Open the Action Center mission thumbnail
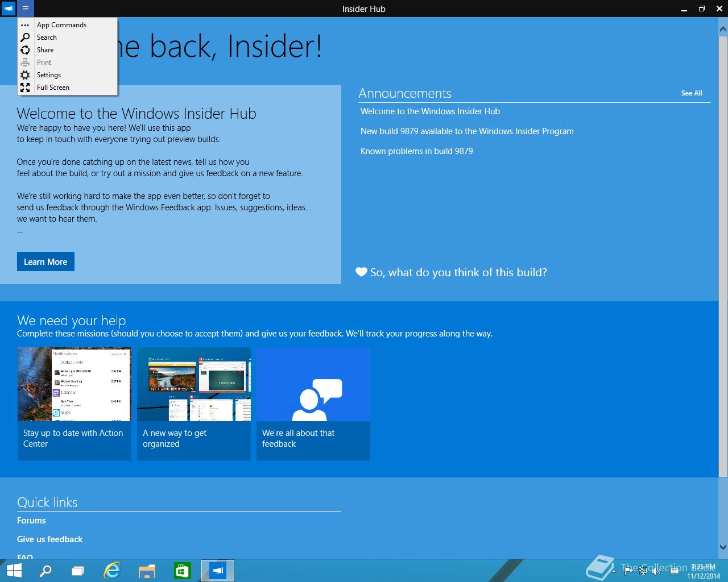 [75, 384]
